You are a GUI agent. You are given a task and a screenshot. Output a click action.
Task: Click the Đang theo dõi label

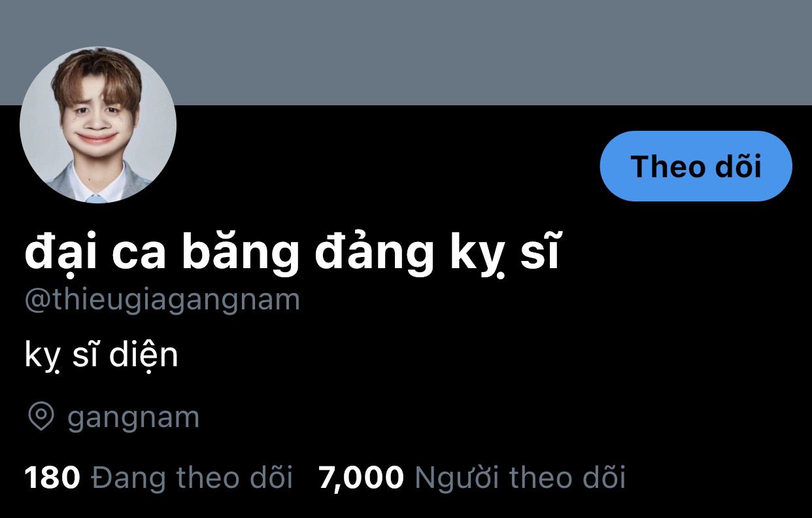pyautogui.click(x=192, y=478)
